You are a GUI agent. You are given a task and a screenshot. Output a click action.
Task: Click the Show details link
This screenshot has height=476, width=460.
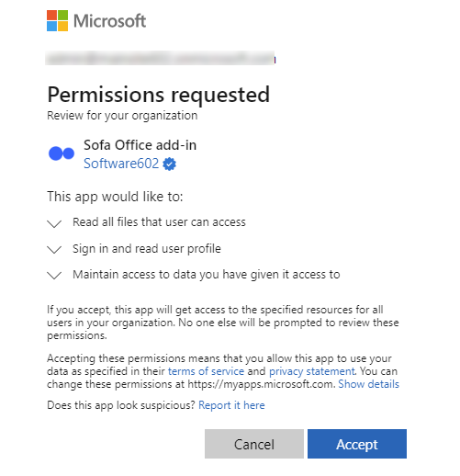(x=368, y=384)
